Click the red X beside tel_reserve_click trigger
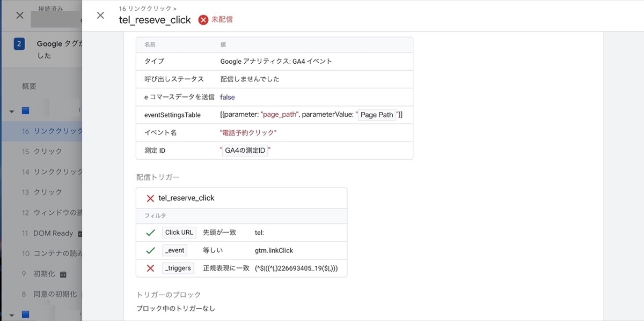Viewport: 644px width, 321px height. point(150,198)
